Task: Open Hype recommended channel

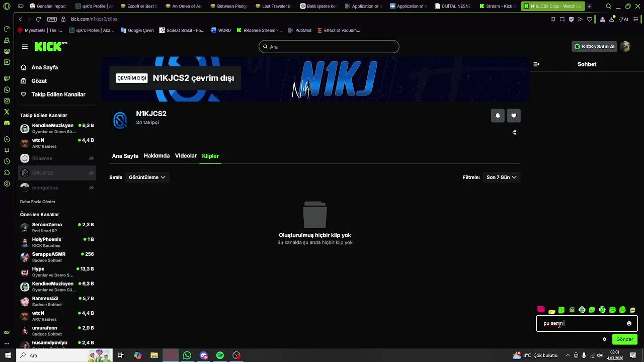Action: [x=57, y=271]
